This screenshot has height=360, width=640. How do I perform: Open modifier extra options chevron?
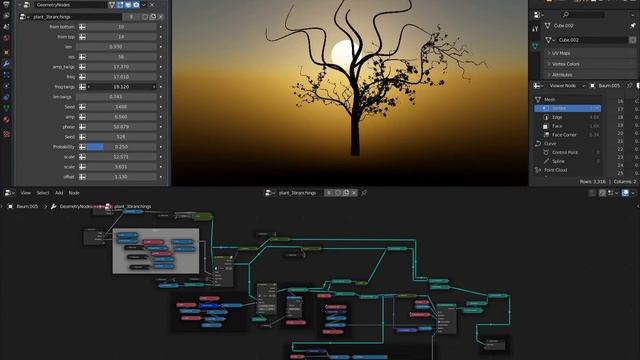[143, 5]
